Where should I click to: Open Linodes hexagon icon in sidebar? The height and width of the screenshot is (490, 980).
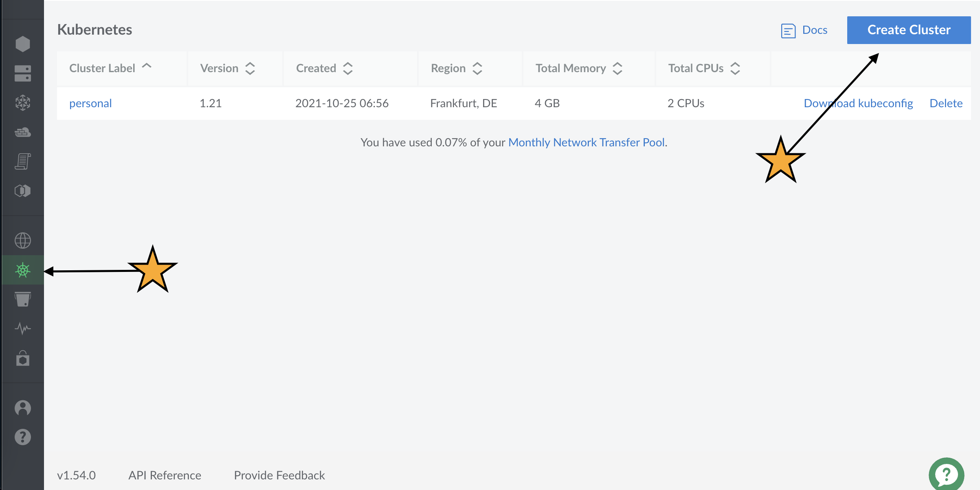pyautogui.click(x=23, y=44)
